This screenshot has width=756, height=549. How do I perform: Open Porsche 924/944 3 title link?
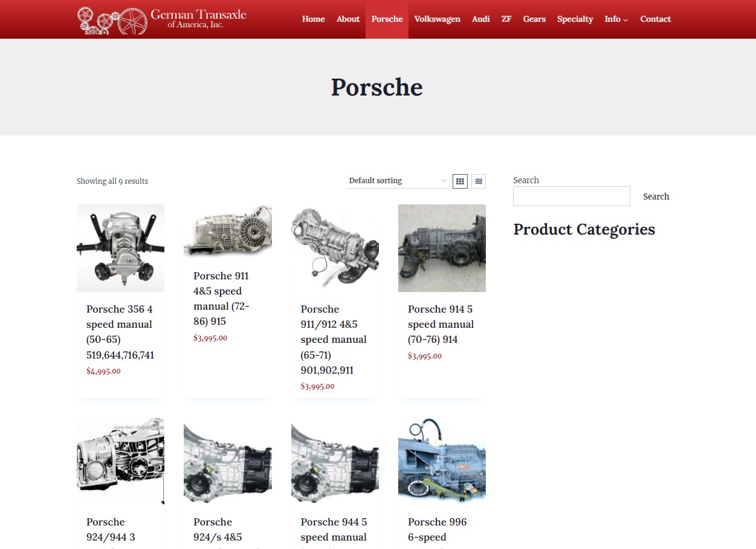(x=111, y=530)
